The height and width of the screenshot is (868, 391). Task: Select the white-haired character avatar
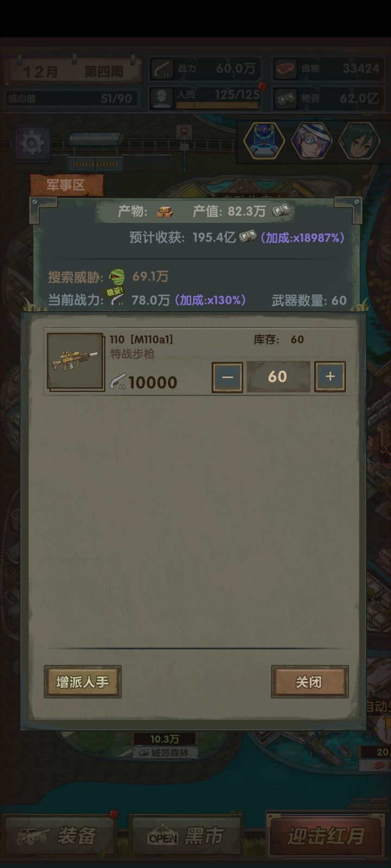pos(312,141)
